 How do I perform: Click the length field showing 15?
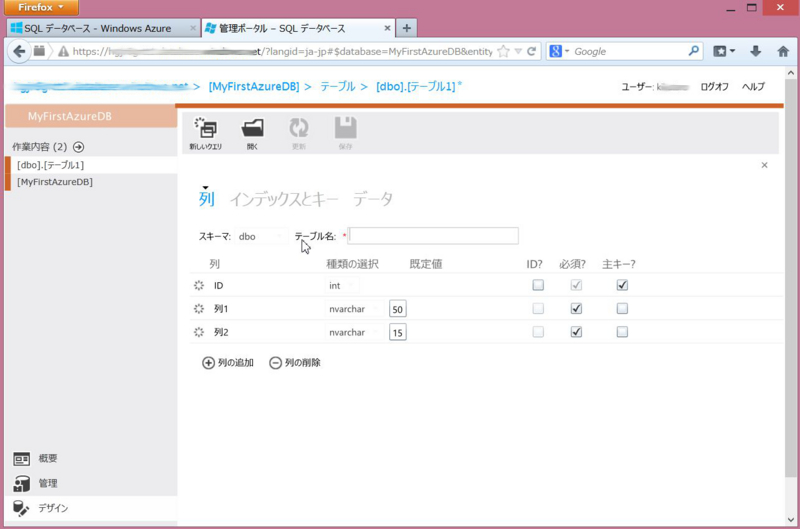[x=397, y=333]
